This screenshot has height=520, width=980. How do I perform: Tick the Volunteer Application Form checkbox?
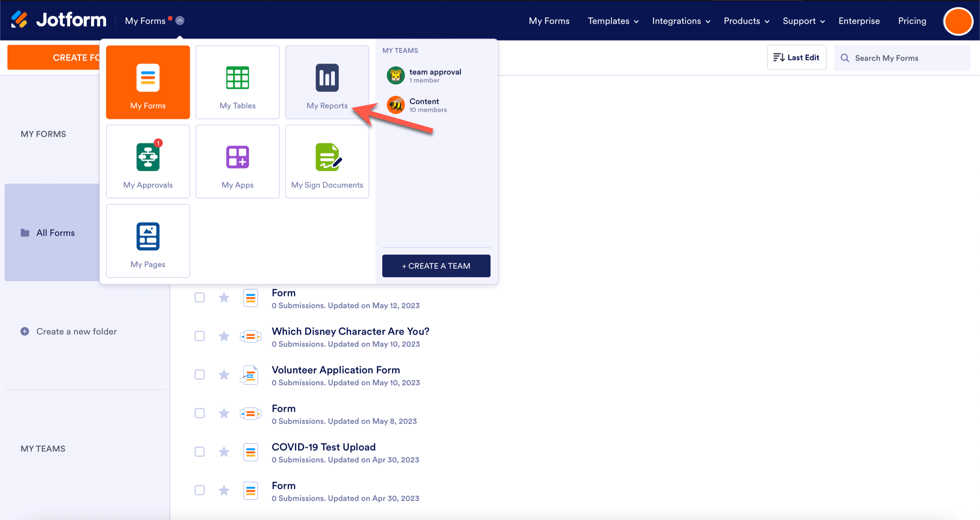(199, 374)
